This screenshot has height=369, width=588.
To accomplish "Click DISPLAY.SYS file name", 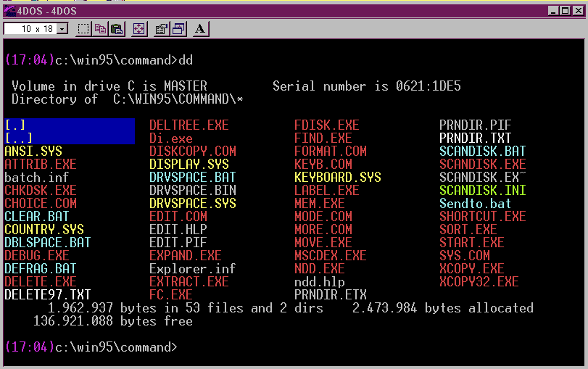I will tap(189, 165).
